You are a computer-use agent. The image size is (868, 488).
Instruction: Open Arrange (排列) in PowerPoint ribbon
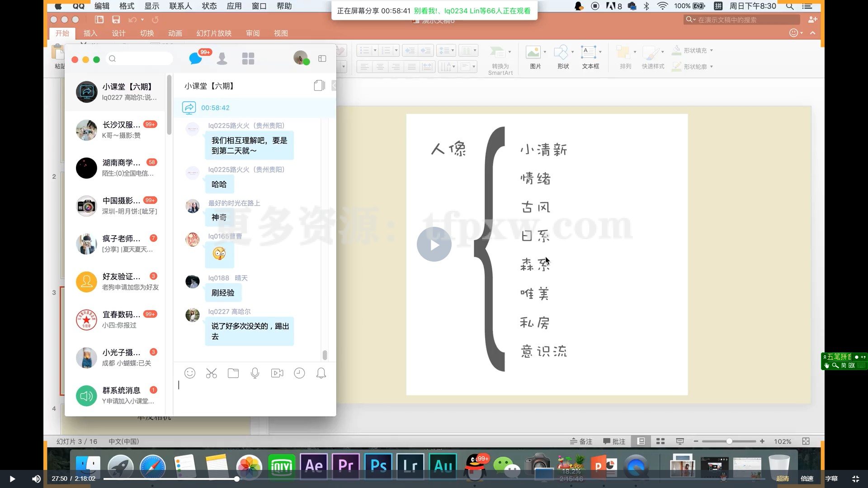pos(624,52)
